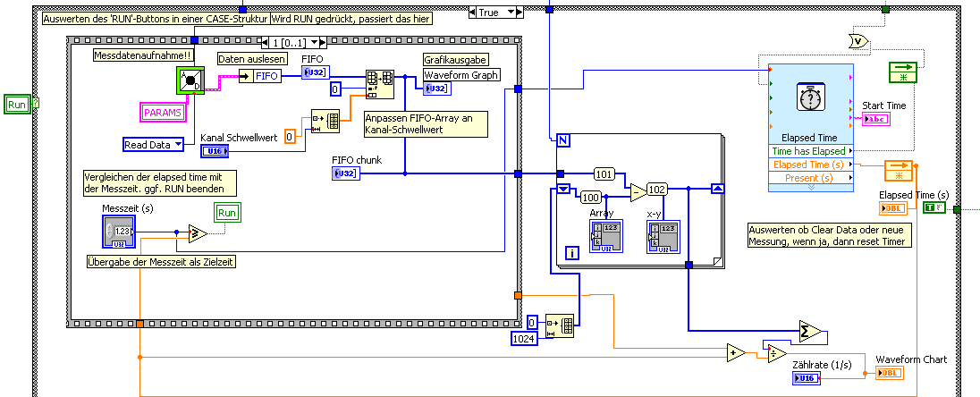Select the 'Daten auslesen' comment label
Viewport: 980px width, 397px height.
pos(252,59)
